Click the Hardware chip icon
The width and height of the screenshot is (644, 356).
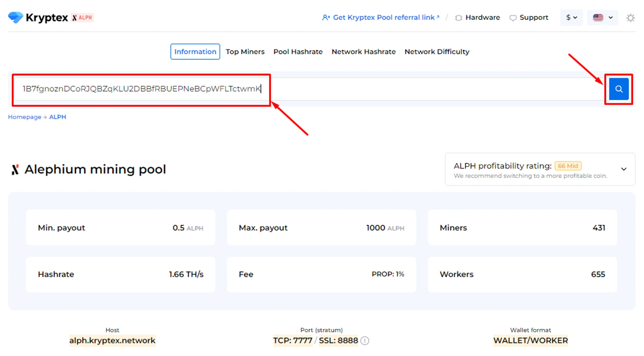pos(458,18)
